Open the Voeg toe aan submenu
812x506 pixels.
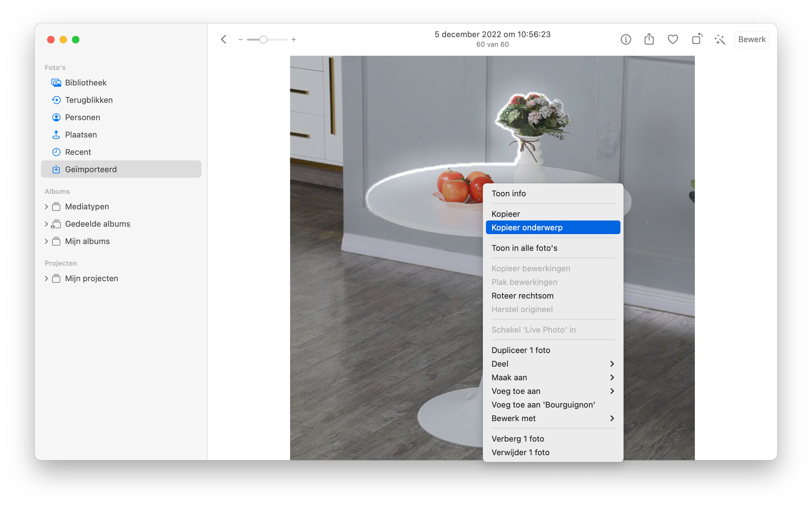point(553,392)
